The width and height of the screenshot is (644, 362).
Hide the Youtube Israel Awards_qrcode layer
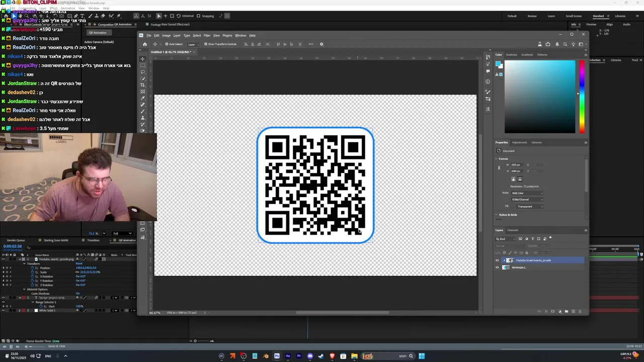(498, 260)
